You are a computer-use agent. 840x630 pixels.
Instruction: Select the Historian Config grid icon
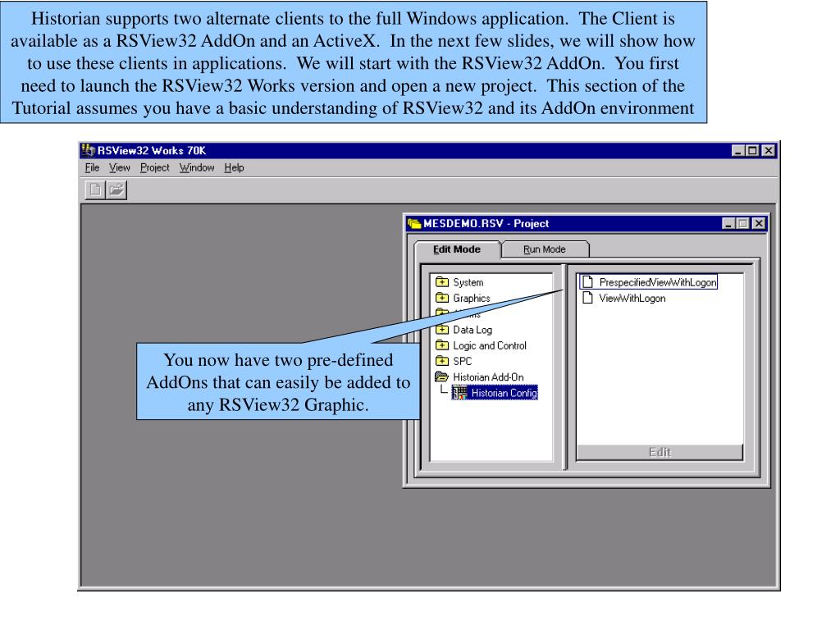[459, 393]
